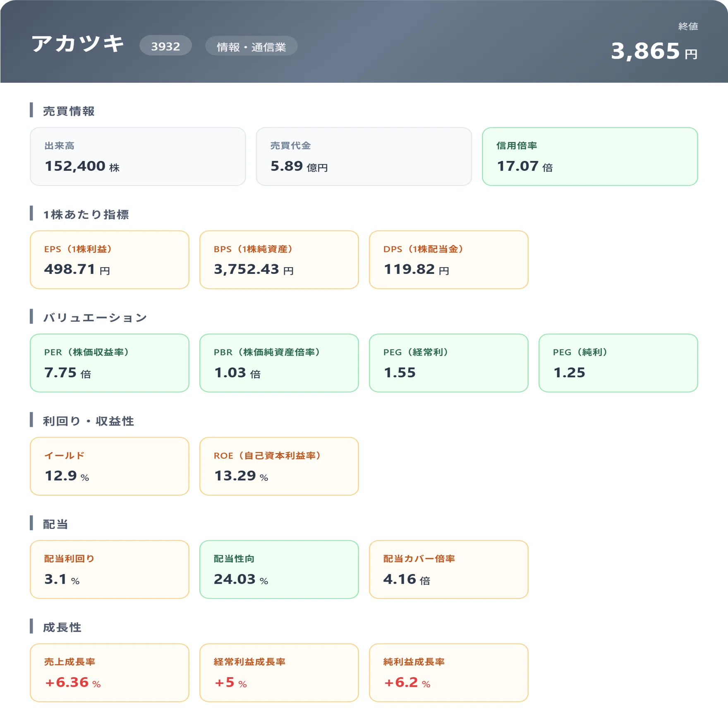Click the ROE（自己資本利益率） card
728x728 pixels.
[x=279, y=466]
